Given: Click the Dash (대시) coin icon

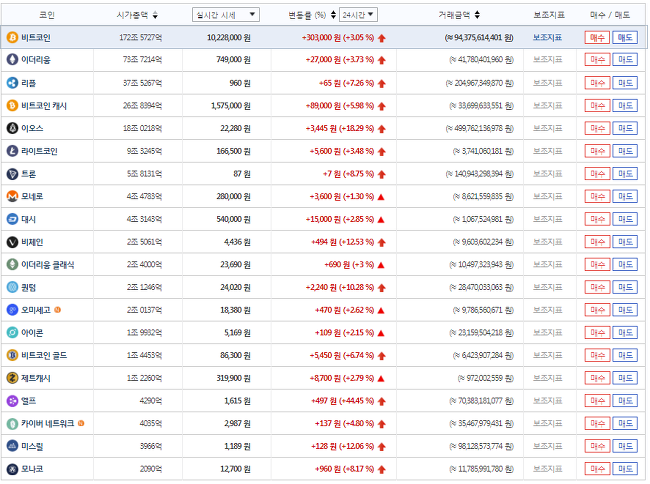Looking at the screenshot, I should coord(12,219).
